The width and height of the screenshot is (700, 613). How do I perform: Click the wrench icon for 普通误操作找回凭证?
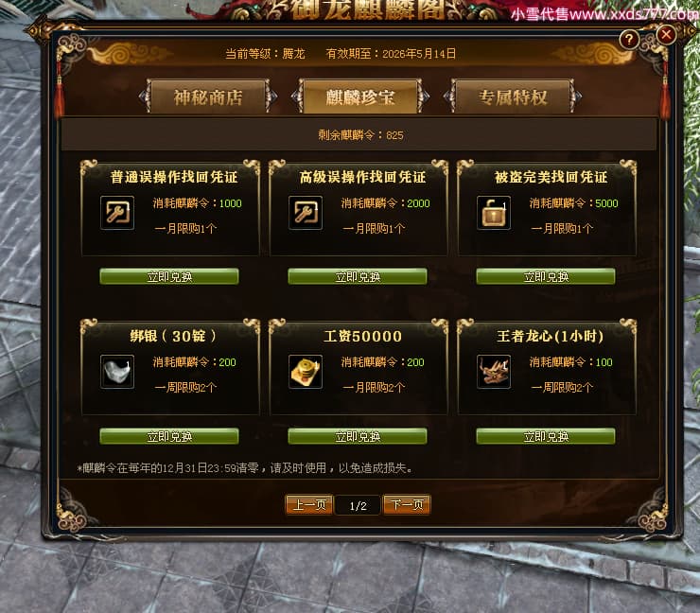[117, 213]
